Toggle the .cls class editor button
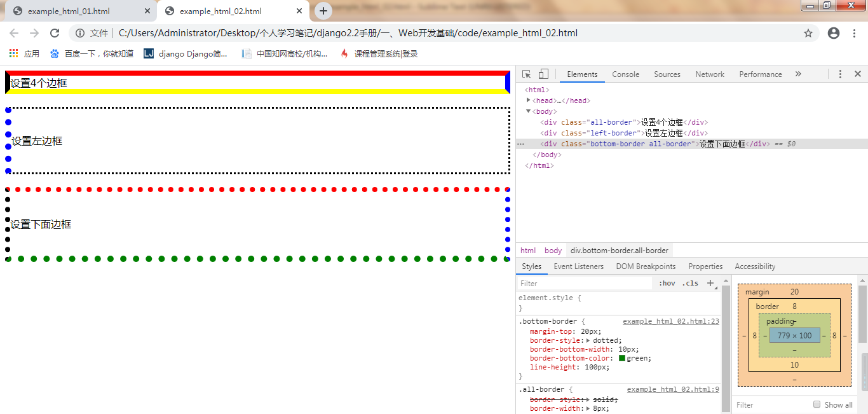The image size is (868, 414). (690, 284)
